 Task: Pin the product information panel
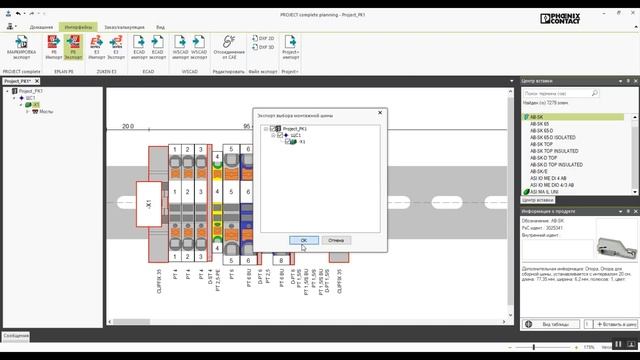click(628, 211)
